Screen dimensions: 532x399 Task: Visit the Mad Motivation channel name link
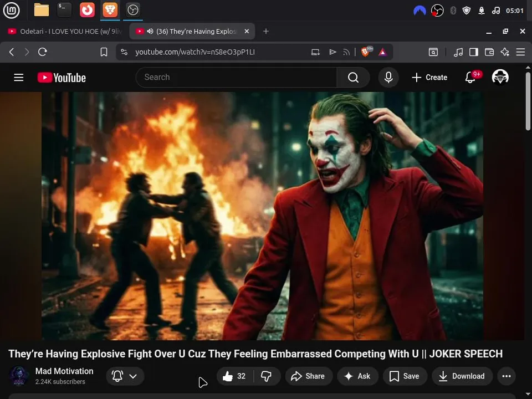pyautogui.click(x=64, y=371)
